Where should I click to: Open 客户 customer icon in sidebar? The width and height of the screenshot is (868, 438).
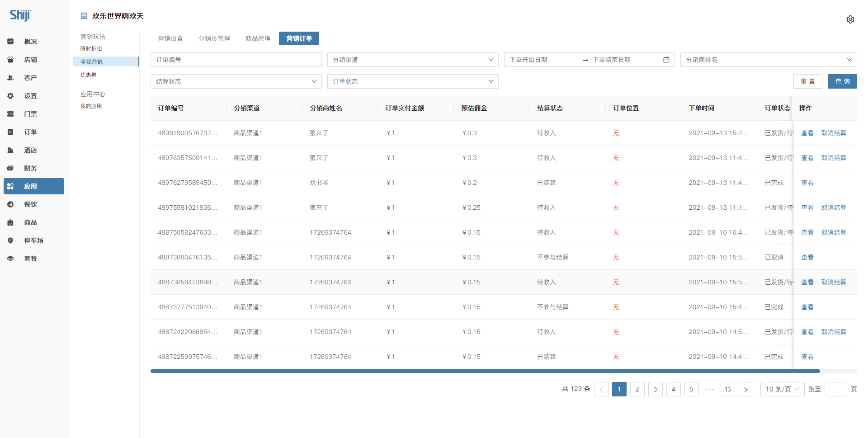(x=10, y=78)
